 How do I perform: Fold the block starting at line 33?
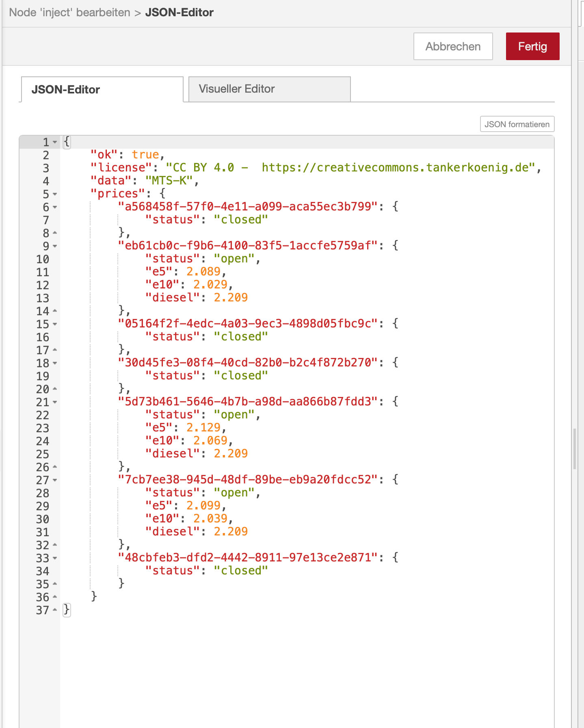tap(55, 558)
